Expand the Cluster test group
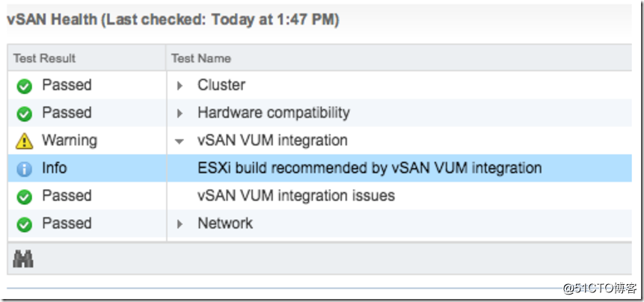Viewport: 644px width, 302px height. coord(179,86)
